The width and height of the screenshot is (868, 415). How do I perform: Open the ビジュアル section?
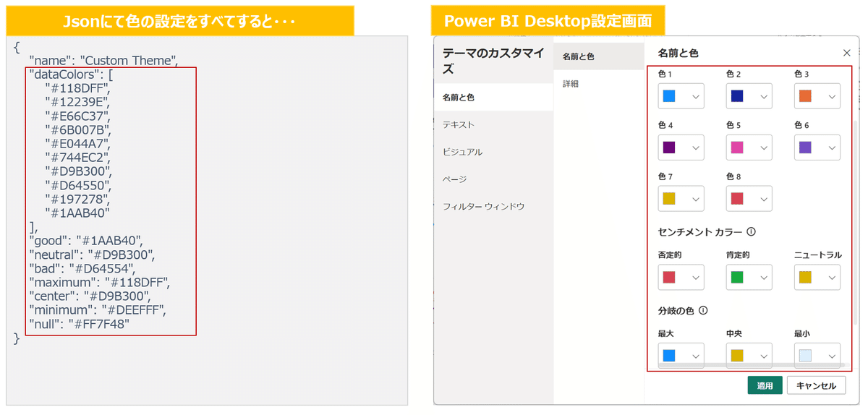click(493, 152)
